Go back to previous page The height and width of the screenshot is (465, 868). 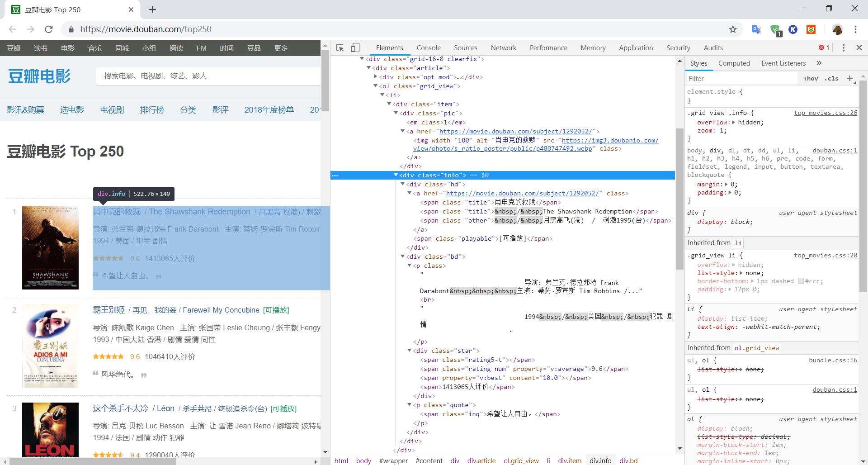pyautogui.click(x=13, y=29)
